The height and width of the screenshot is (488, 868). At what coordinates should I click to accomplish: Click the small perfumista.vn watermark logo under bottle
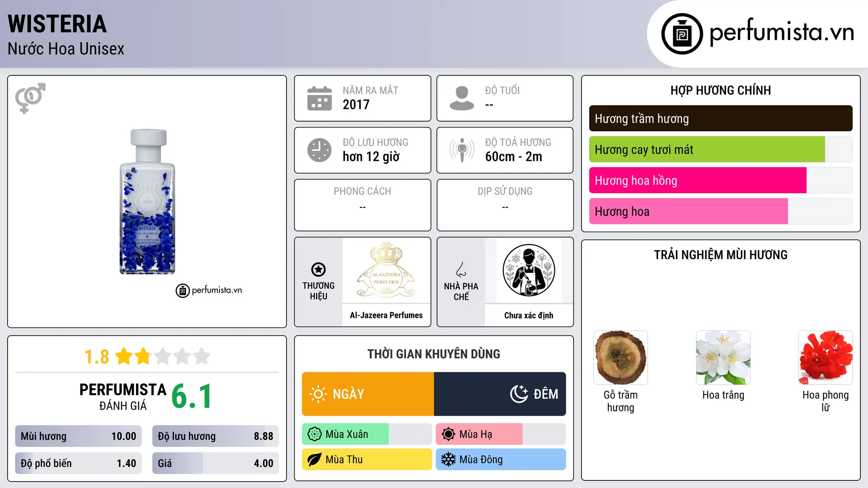(209, 291)
